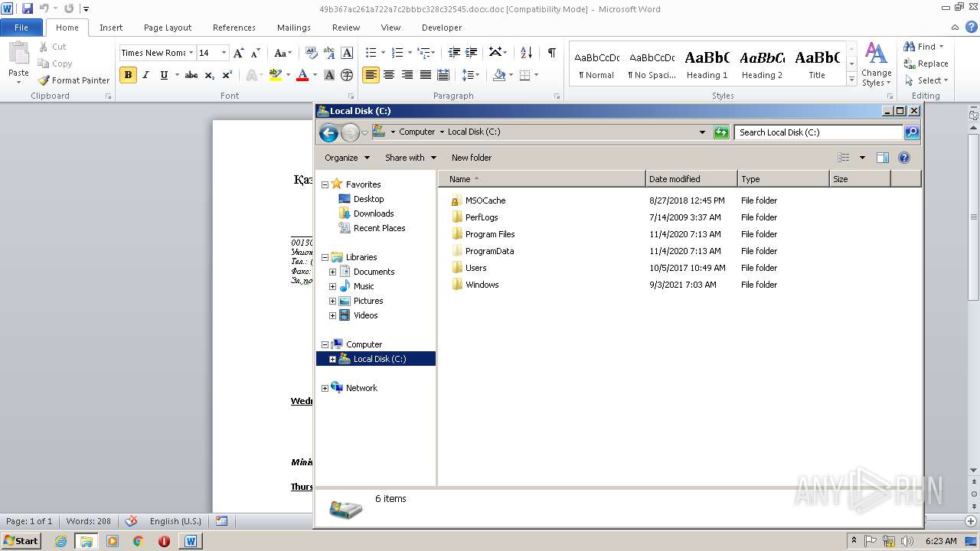The image size is (980, 551).
Task: Click the New folder button
Action: 472,158
